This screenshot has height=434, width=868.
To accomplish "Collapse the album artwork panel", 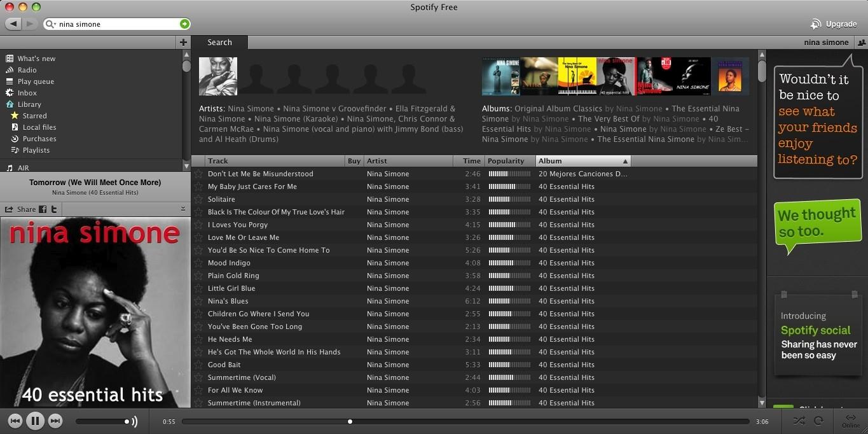I will (x=183, y=209).
